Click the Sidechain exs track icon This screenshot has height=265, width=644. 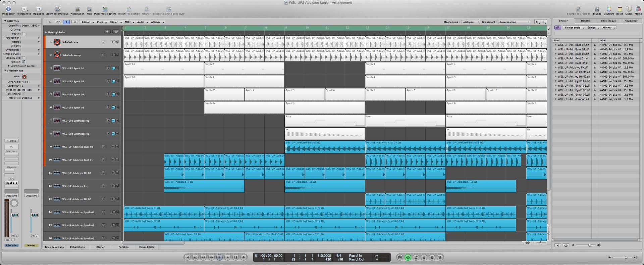(57, 42)
